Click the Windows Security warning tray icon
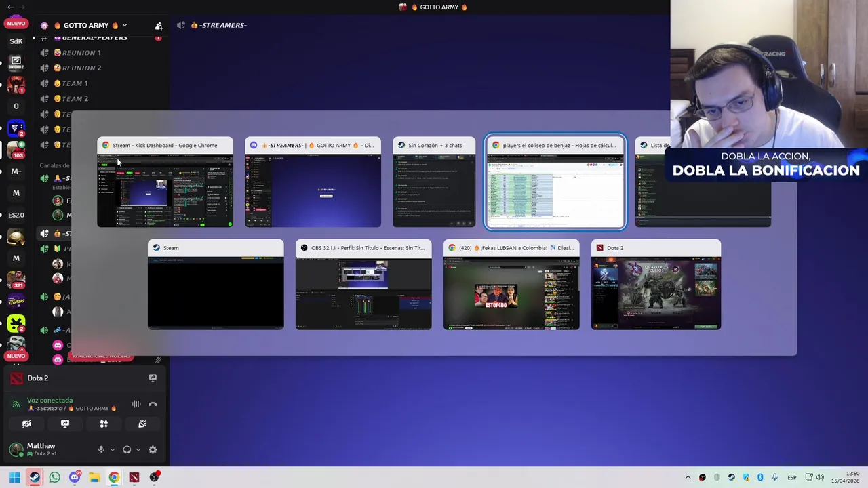868x488 pixels. [745, 477]
